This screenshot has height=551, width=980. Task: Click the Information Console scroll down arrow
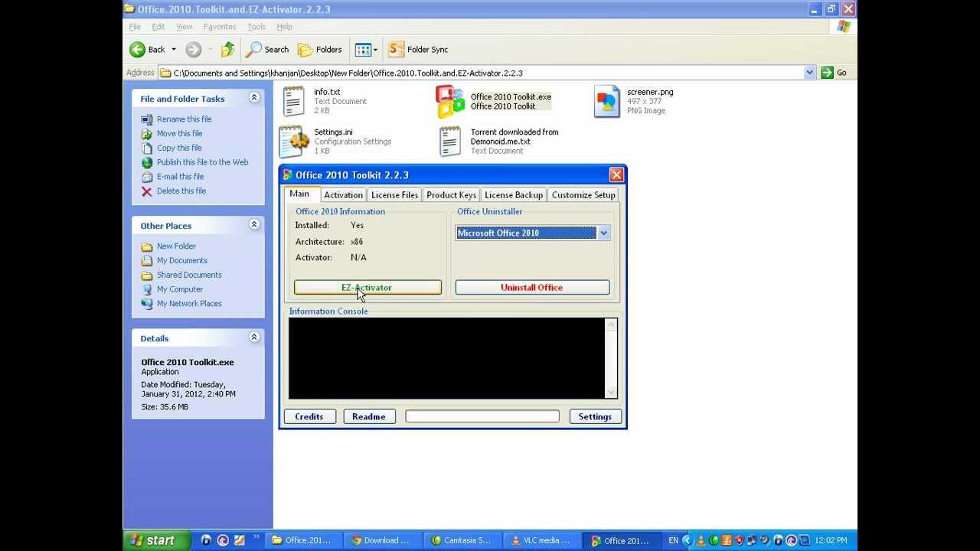click(611, 393)
